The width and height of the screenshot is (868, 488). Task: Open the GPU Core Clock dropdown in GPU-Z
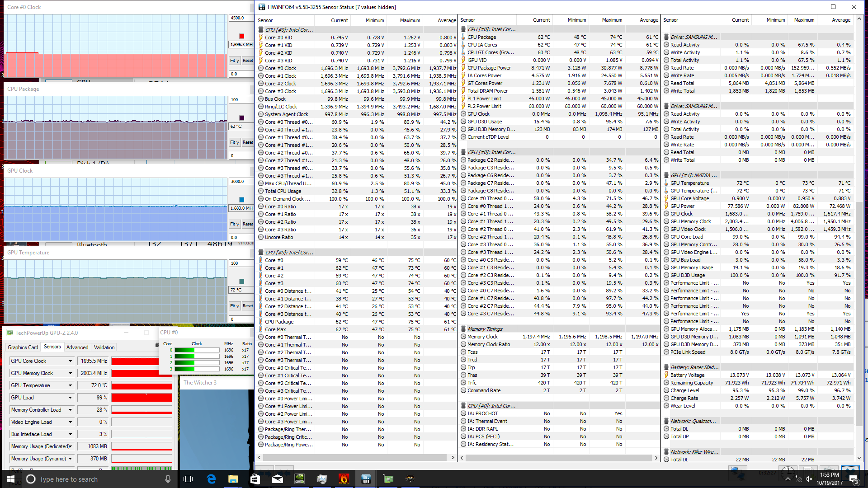click(x=70, y=361)
